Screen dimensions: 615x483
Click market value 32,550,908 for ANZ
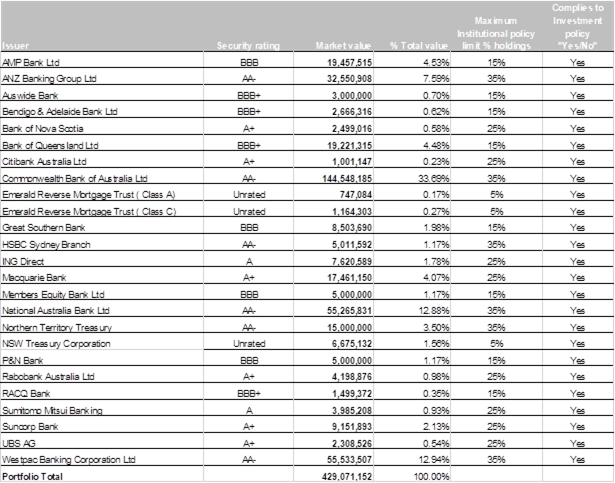[349, 79]
